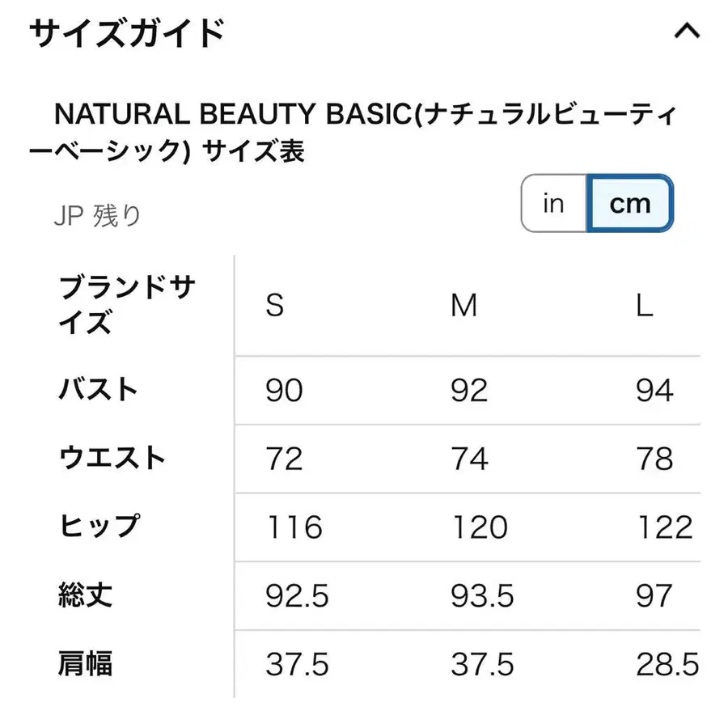Select size L column header
Screen dimensions: 728x728
(x=644, y=306)
